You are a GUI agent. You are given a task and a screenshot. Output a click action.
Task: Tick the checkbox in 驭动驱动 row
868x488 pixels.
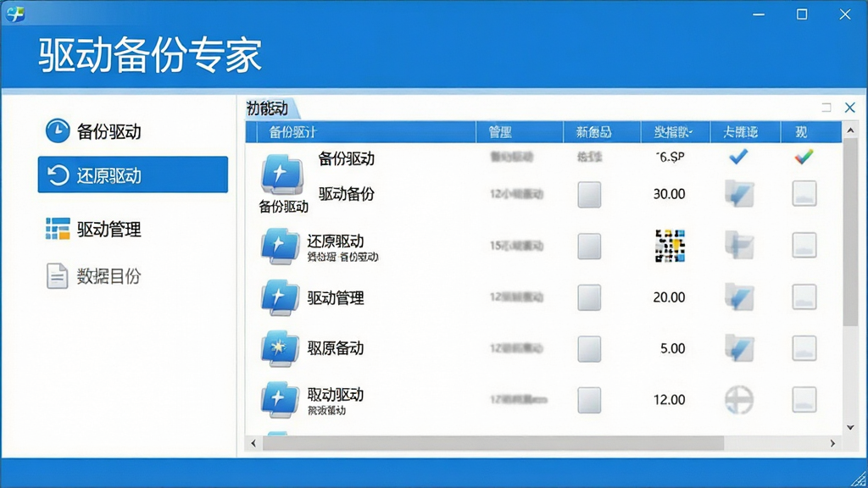point(589,400)
